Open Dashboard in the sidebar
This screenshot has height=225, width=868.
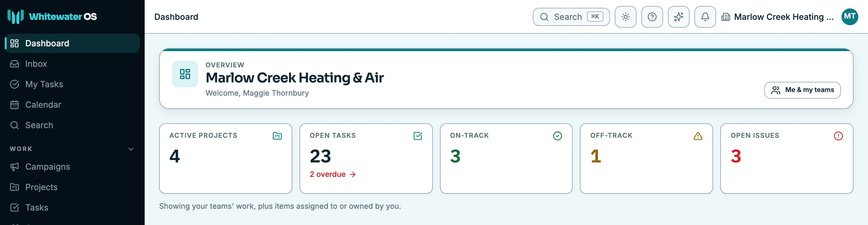tap(72, 43)
